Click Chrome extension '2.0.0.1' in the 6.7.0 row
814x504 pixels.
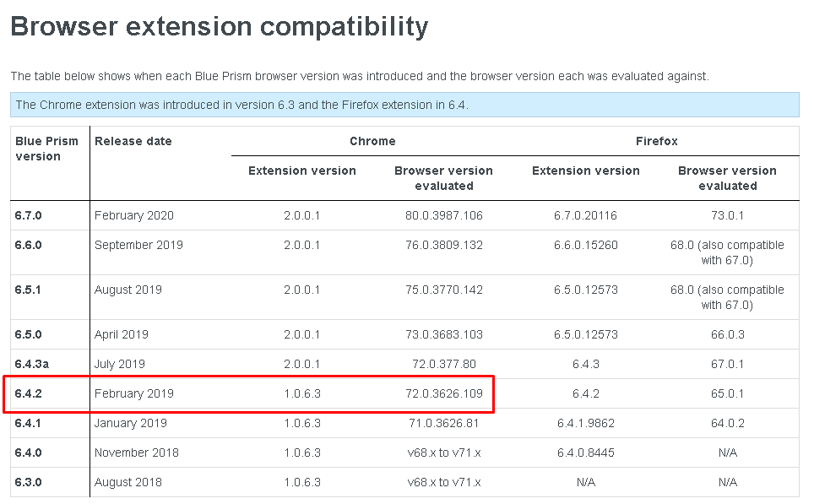[x=302, y=215]
